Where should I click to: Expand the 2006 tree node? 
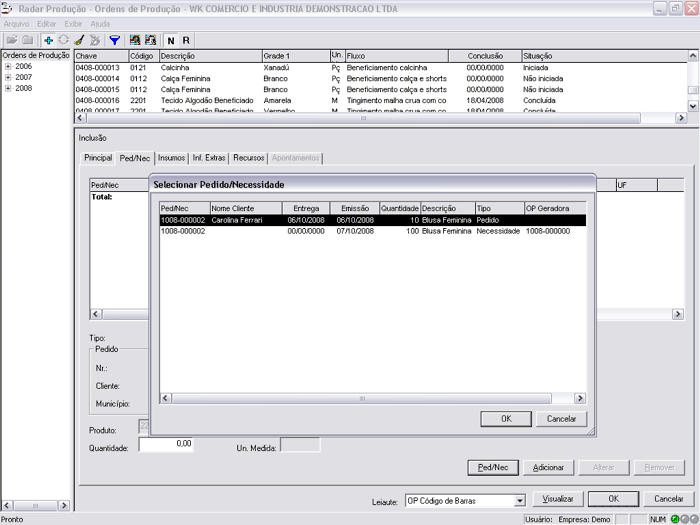point(8,66)
